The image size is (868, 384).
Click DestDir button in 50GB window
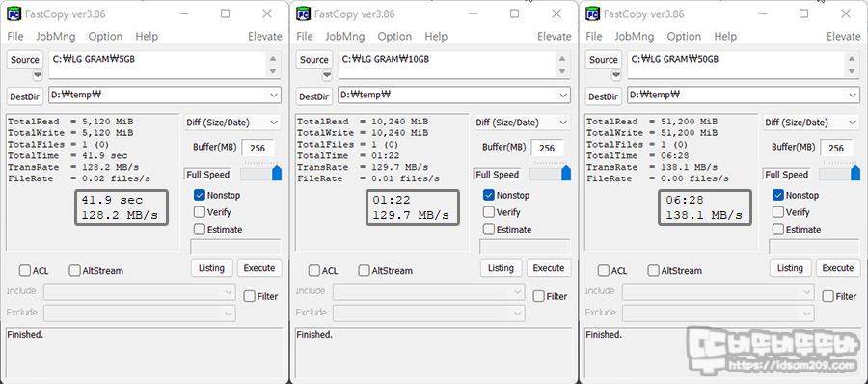604,96
